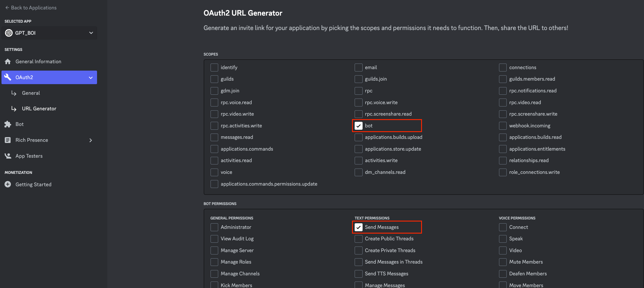Viewport: 644px width, 288px height.
Task: Click the App Testers person icon
Action: pyautogui.click(x=8, y=156)
